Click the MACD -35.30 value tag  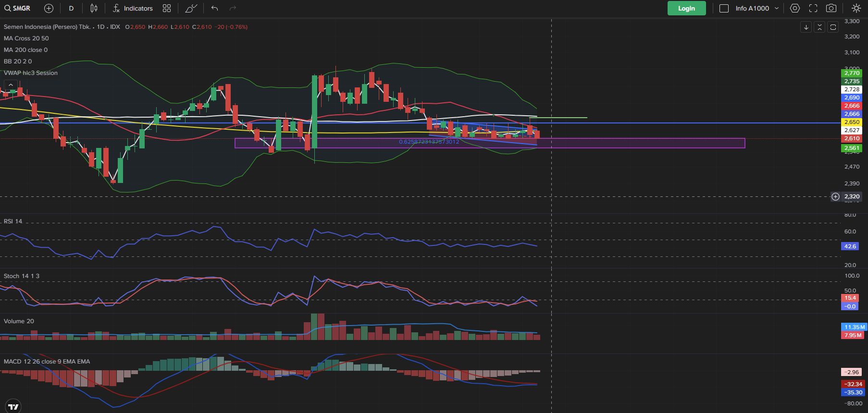[854, 392]
